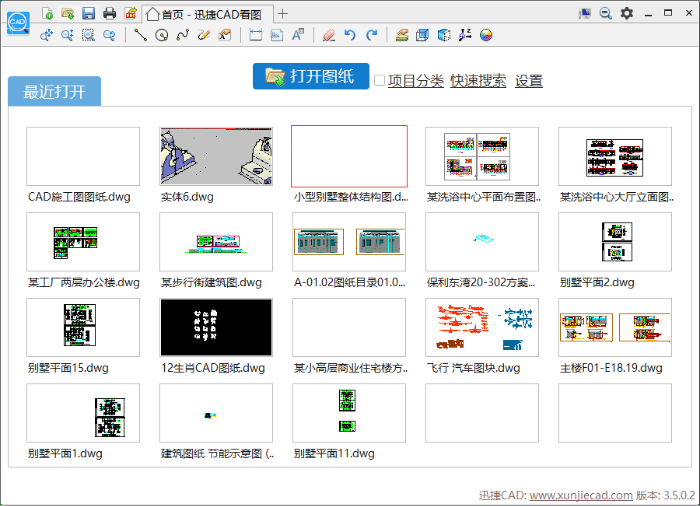Click the 3D box view icon
The height and width of the screenshot is (506, 700).
coord(422,35)
